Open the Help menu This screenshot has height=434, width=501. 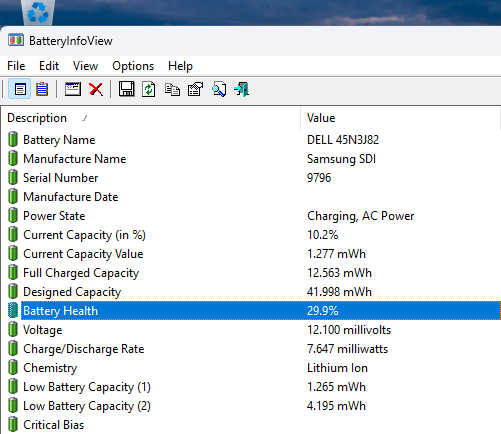(180, 66)
